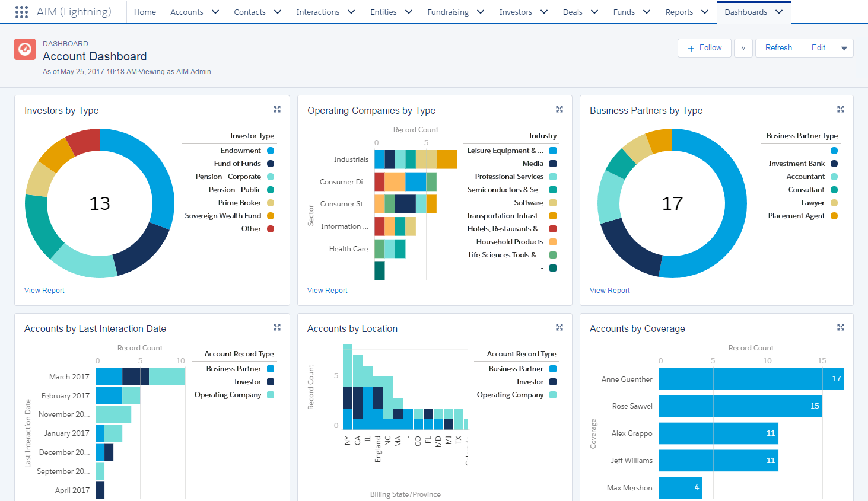
Task: Expand the Business Partners by Type chart
Action: [840, 109]
